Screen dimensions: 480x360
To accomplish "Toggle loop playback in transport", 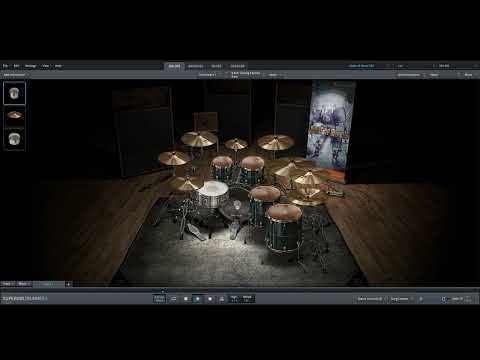I will pyautogui.click(x=174, y=299).
